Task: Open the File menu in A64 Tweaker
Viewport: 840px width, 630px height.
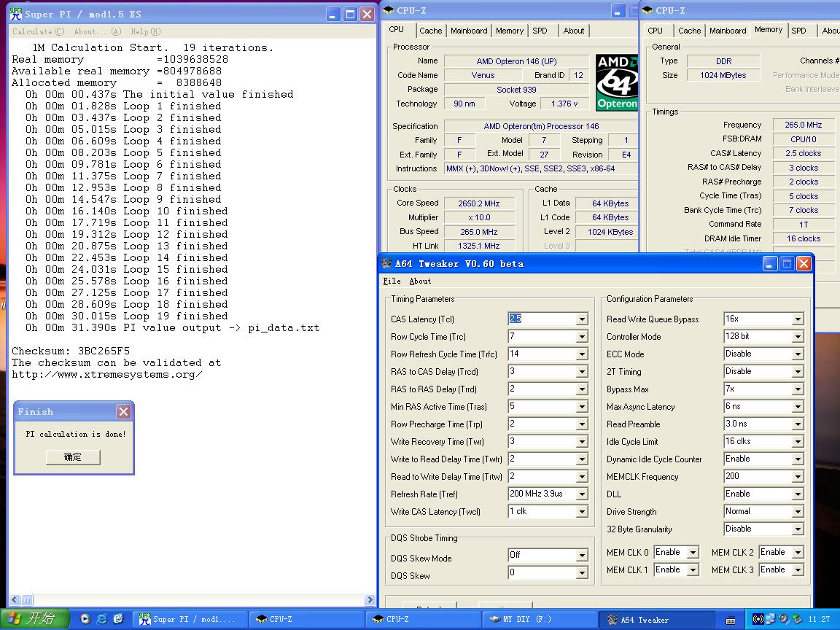Action: click(392, 281)
